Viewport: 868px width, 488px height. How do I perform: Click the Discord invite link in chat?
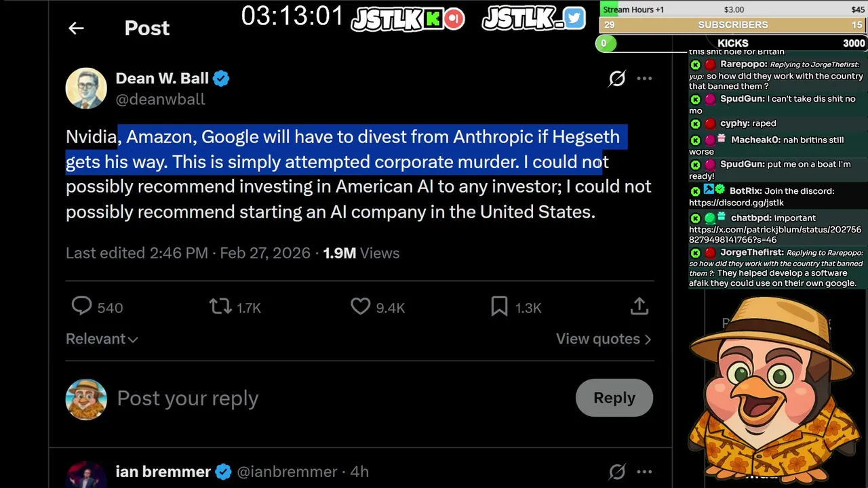[736, 203]
